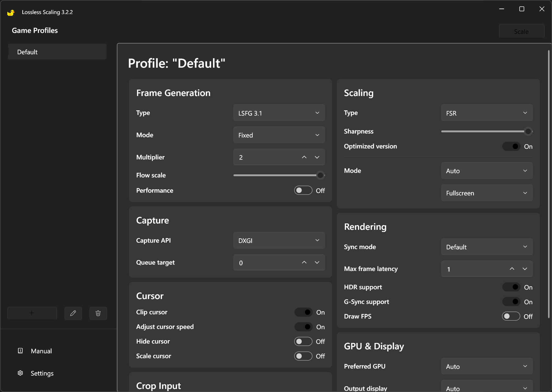Click the Sharpness slider thumb
The width and height of the screenshot is (552, 392).
(528, 131)
